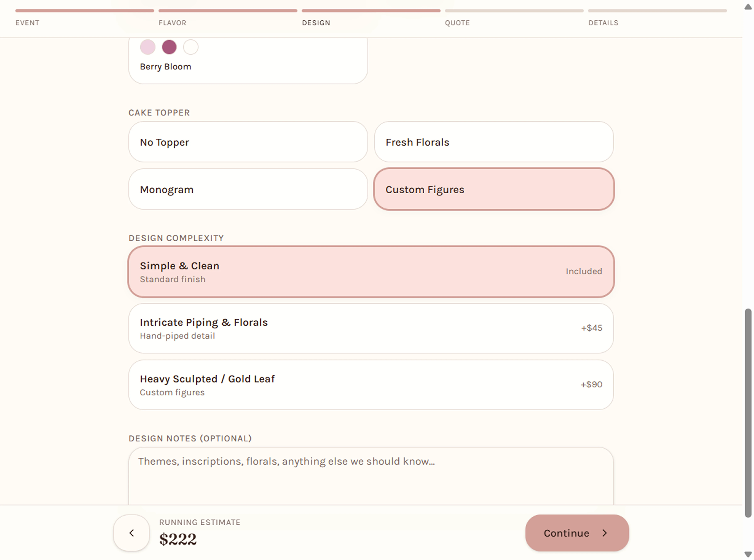Click the scrollbar up arrow
Screen dimensions: 754x560
(748, 7)
